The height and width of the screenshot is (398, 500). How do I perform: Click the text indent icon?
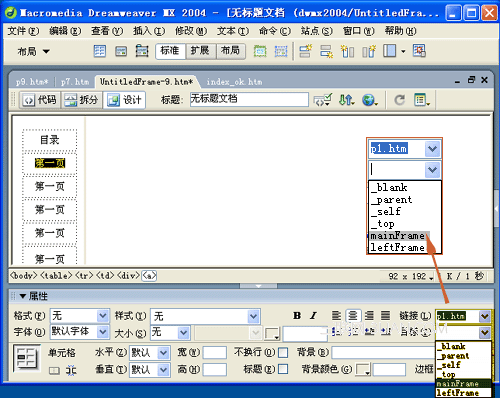[386, 331]
